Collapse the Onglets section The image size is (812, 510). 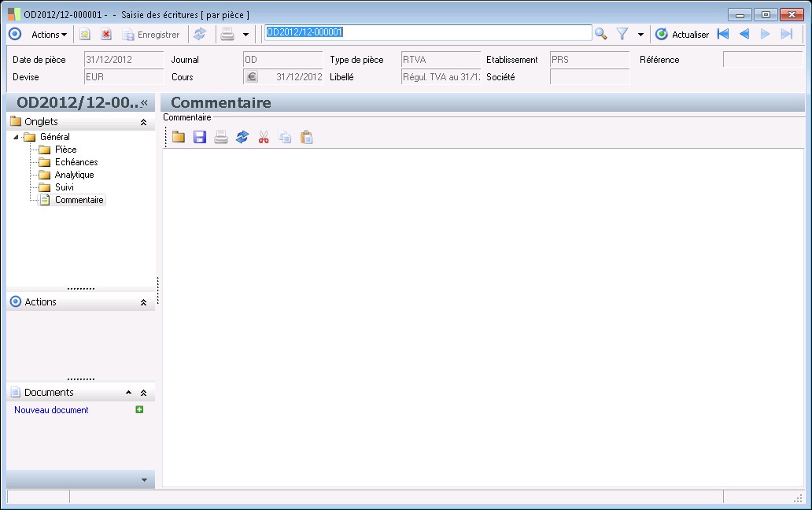point(143,122)
